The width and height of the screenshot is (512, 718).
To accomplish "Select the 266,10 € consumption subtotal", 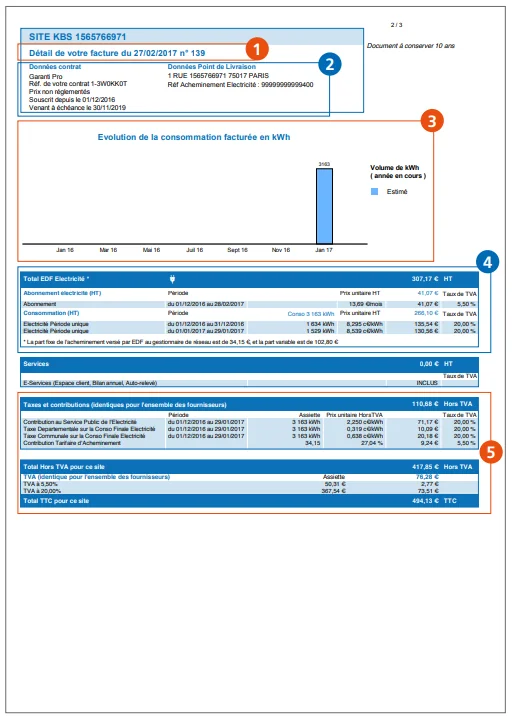I will click(426, 313).
